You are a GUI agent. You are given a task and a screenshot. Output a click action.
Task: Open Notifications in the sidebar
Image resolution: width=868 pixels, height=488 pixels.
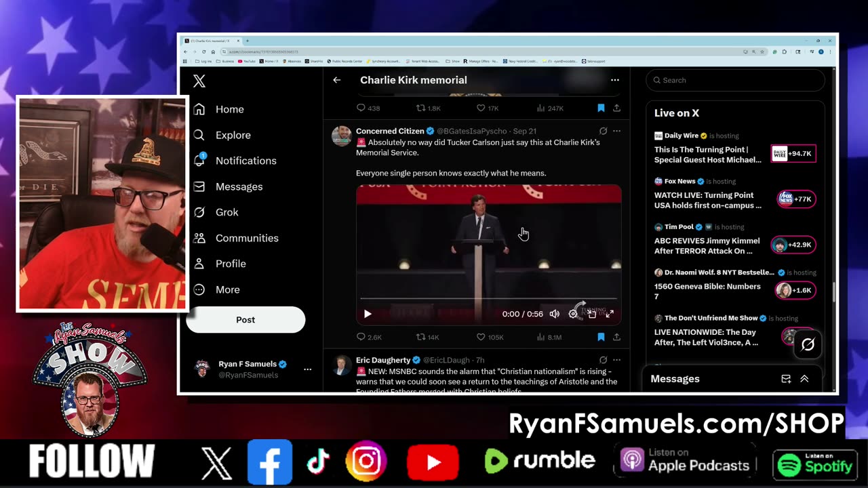235,161
